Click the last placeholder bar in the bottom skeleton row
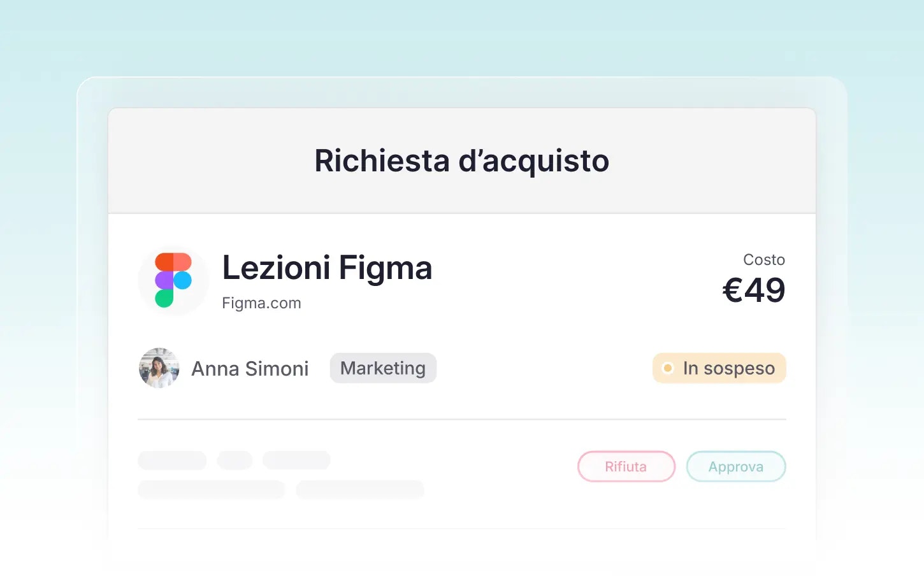 [x=360, y=489]
